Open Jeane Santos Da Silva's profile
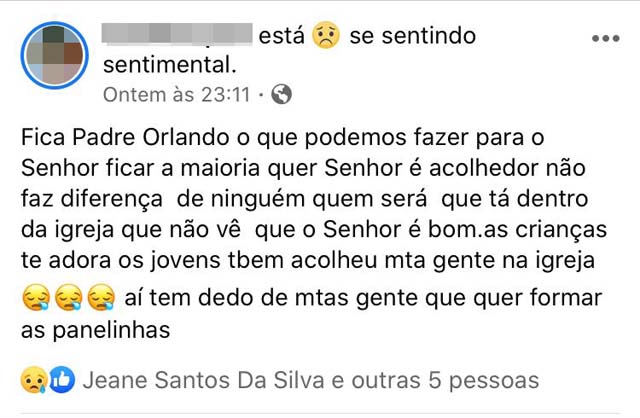Screen dimensions: 640x418 coord(204,380)
